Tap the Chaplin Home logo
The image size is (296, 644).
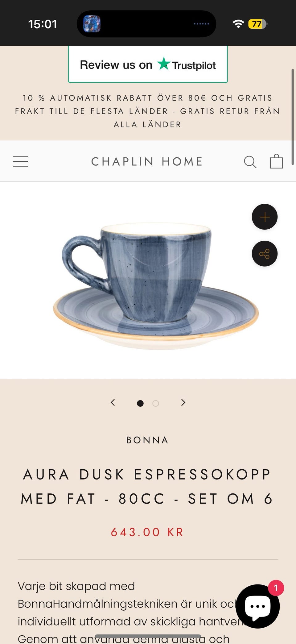147,161
